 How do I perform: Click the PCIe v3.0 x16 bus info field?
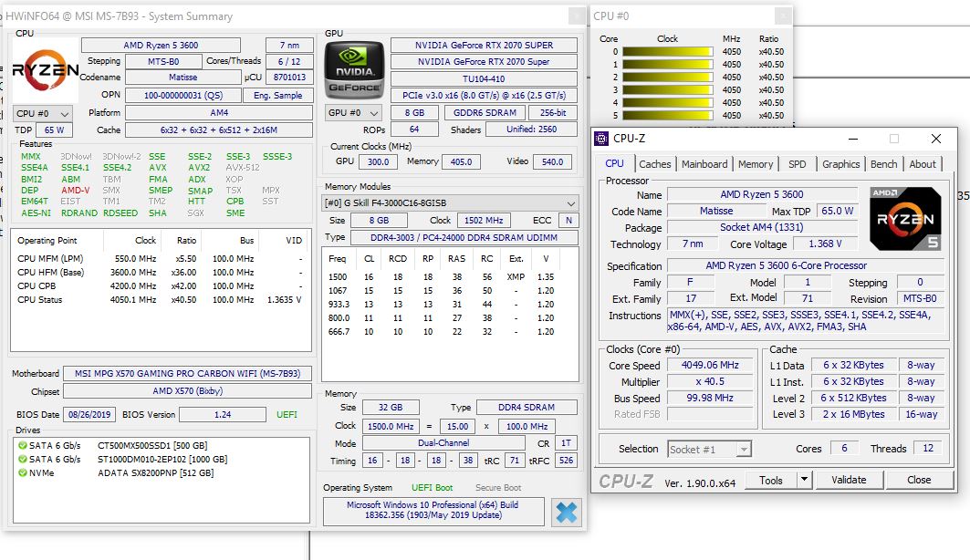point(484,95)
